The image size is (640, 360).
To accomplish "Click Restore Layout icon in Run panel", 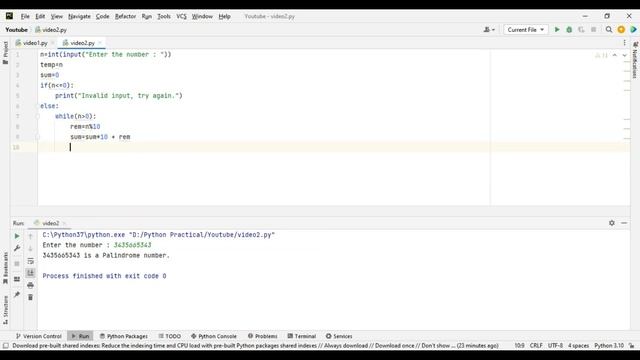I will (x=17, y=279).
